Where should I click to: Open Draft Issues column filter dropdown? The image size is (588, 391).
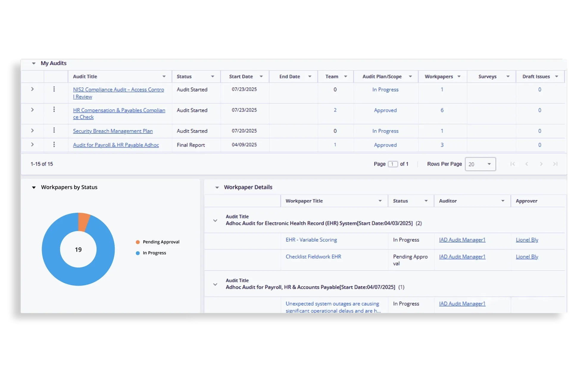click(x=556, y=77)
